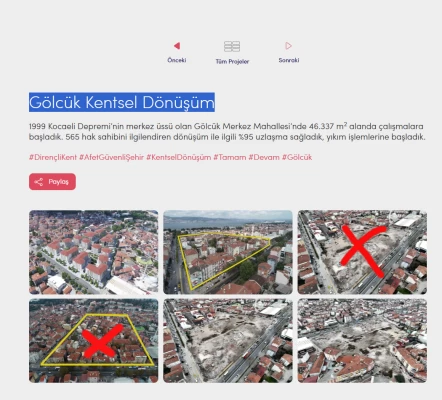
Task: Click the Sonraki label
Action: click(x=289, y=60)
